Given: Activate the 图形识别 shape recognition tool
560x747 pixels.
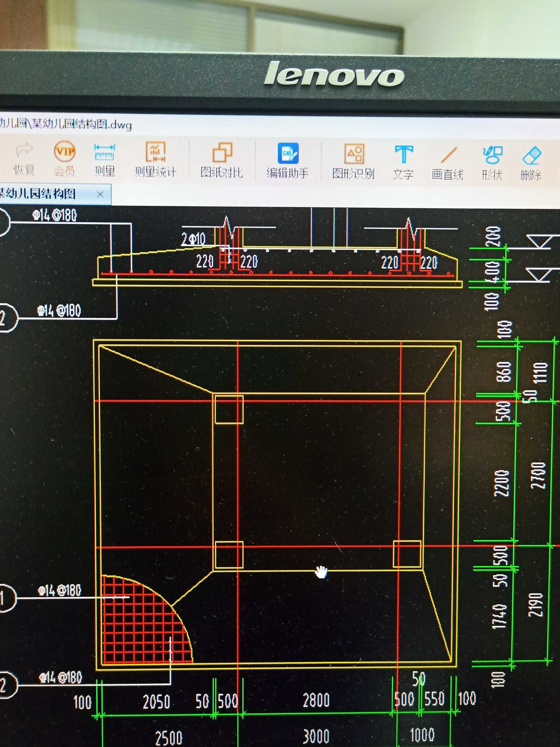Looking at the screenshot, I should (354, 162).
